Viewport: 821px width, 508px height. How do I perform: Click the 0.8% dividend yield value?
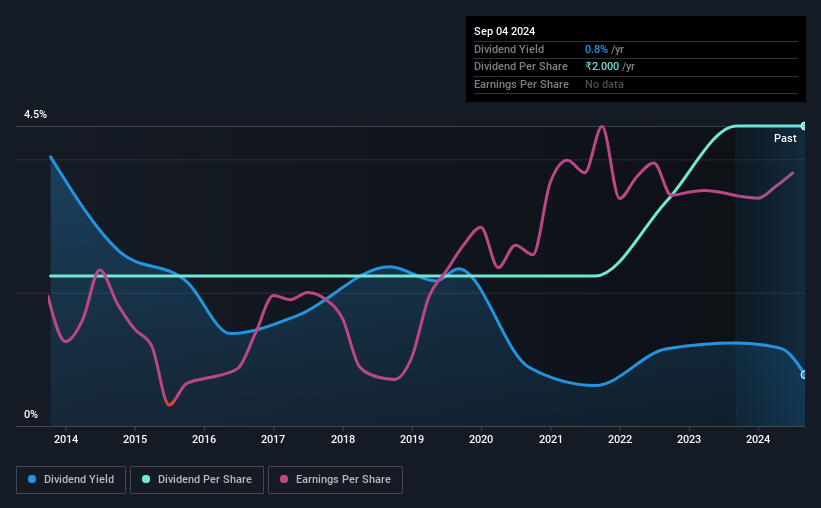click(x=596, y=49)
